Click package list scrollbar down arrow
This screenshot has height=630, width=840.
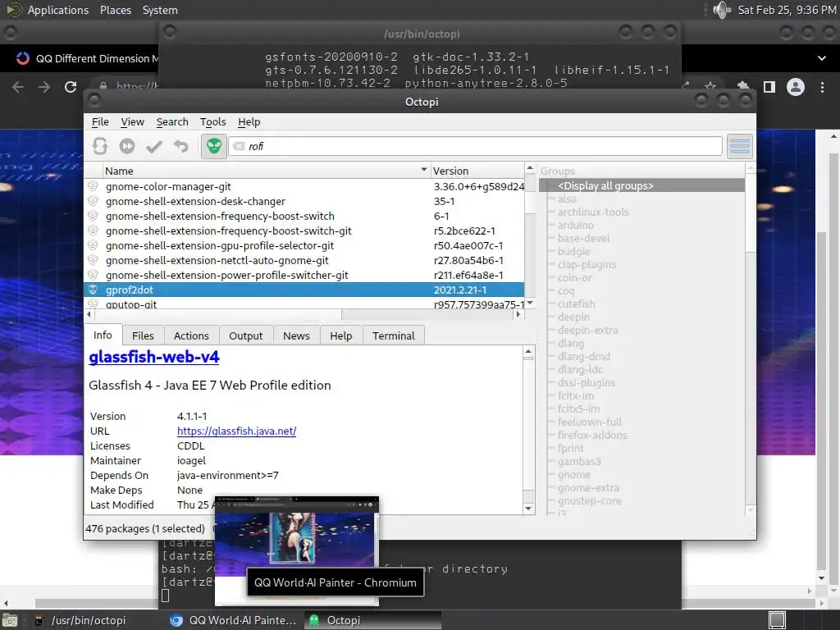(530, 304)
